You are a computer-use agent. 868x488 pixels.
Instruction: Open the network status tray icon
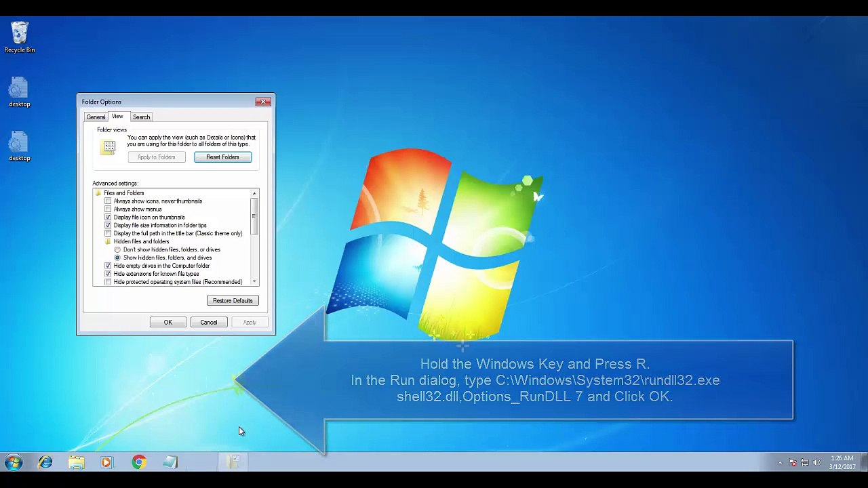805,463
